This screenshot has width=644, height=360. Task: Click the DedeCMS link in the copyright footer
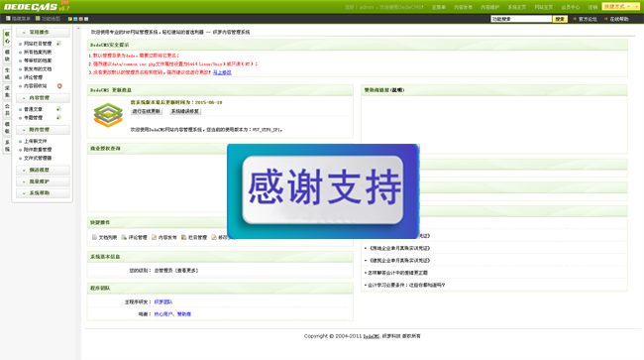pyautogui.click(x=372, y=336)
